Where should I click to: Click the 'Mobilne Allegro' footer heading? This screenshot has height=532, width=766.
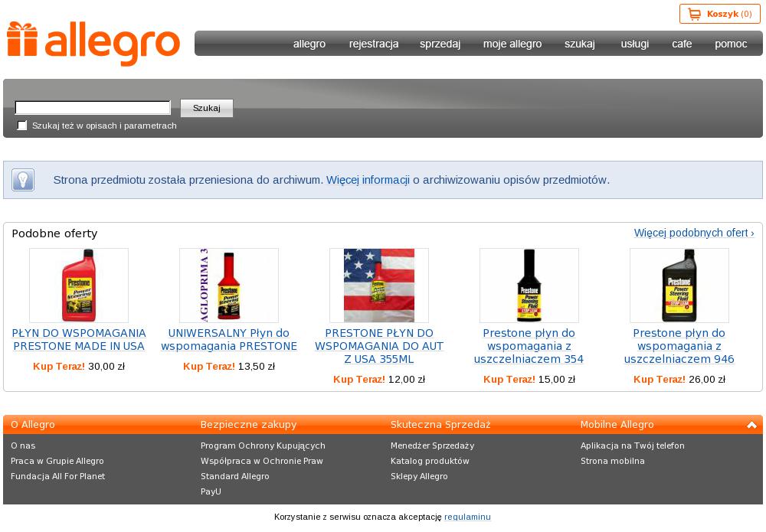[x=617, y=425]
